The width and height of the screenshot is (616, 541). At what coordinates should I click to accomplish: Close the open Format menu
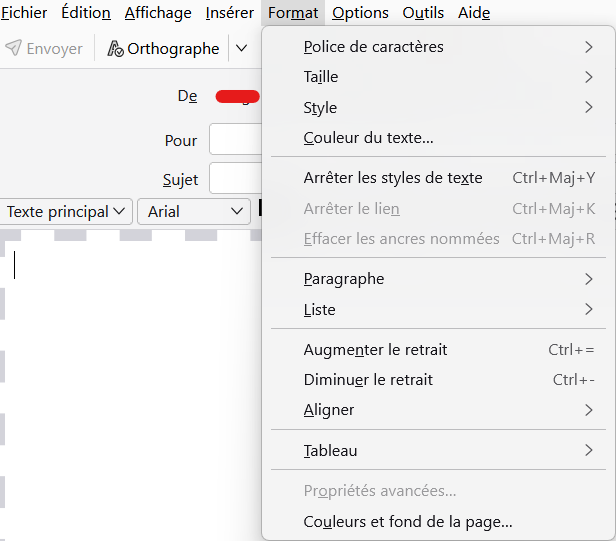pos(293,13)
